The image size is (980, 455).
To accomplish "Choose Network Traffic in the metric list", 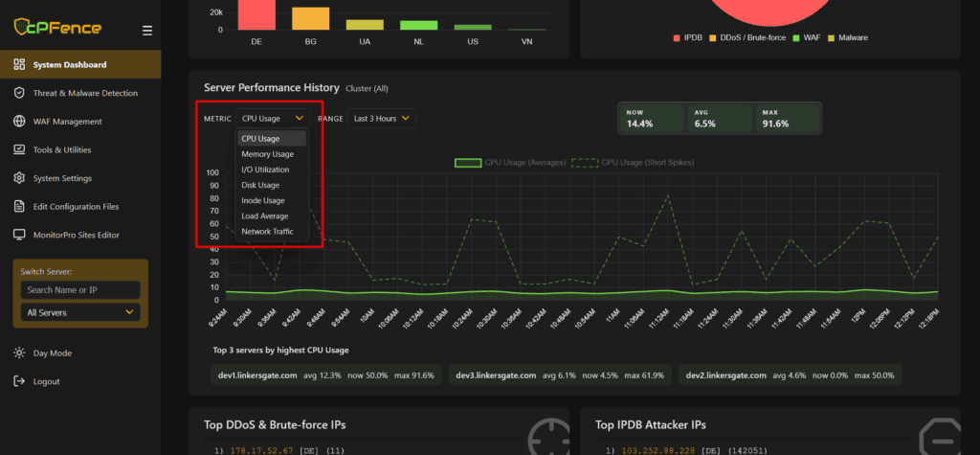I will click(x=267, y=232).
